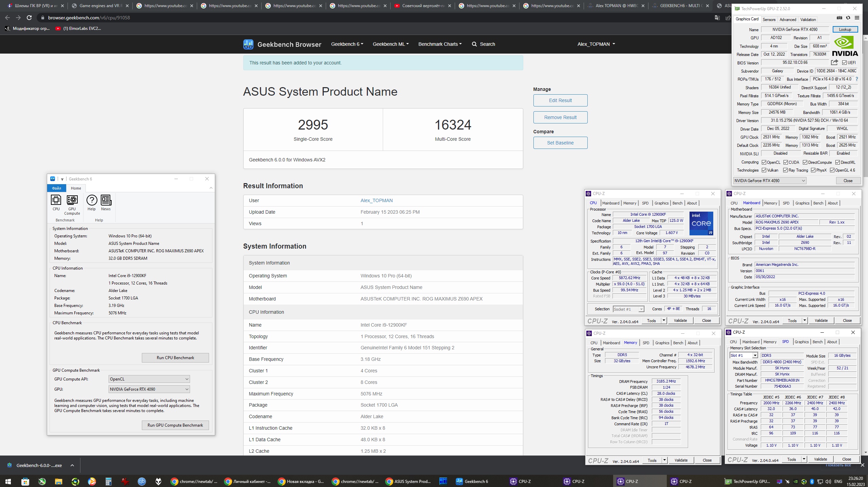The height and width of the screenshot is (487, 868).
Task: Click the share icon in the address bar
Action: tap(728, 18)
